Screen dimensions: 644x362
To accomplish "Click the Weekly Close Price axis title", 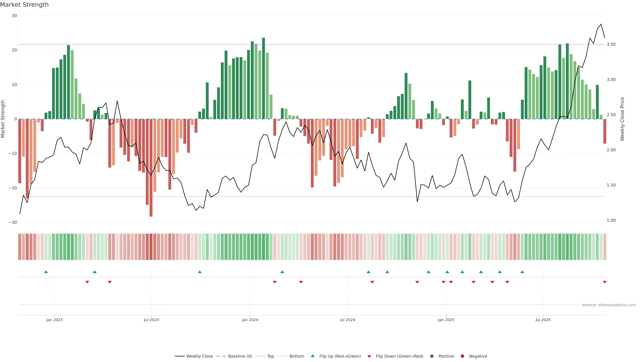I will (x=622, y=119).
